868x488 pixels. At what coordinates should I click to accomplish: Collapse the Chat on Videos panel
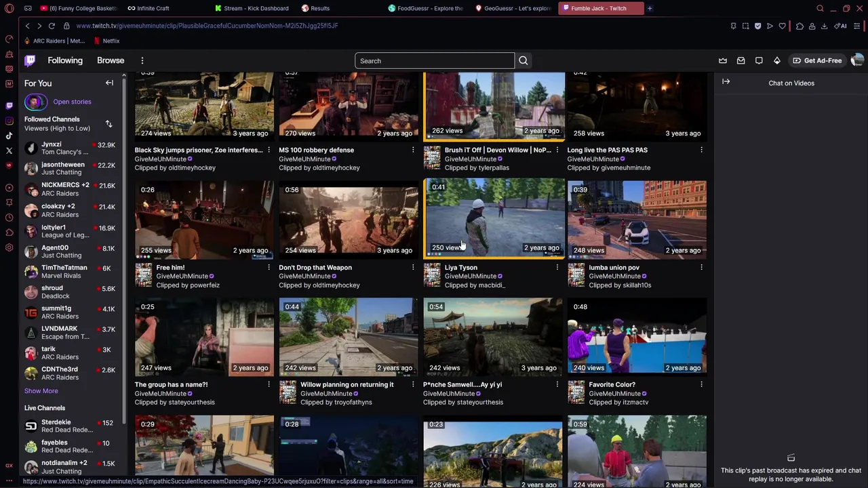(x=726, y=82)
